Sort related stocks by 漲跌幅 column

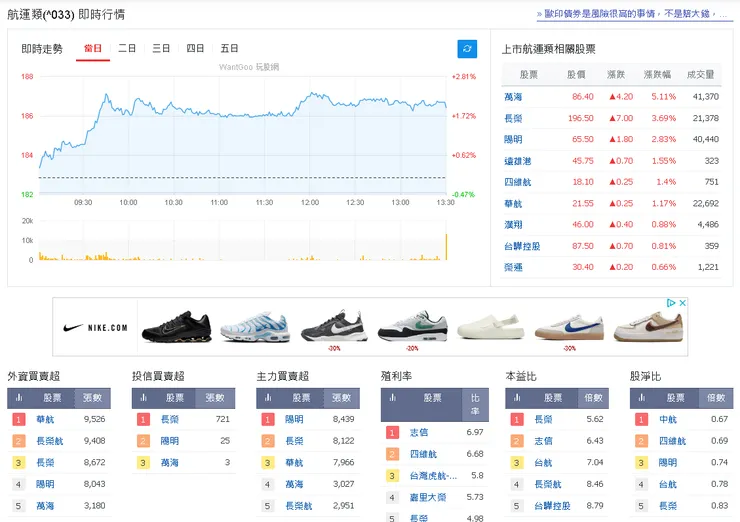click(x=657, y=75)
